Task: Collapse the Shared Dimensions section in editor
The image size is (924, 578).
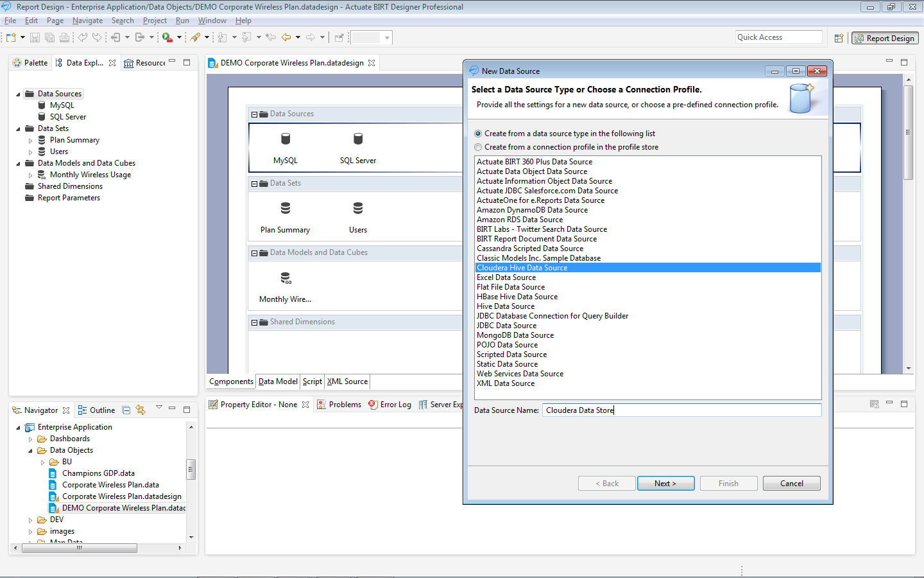Action: 254,322
